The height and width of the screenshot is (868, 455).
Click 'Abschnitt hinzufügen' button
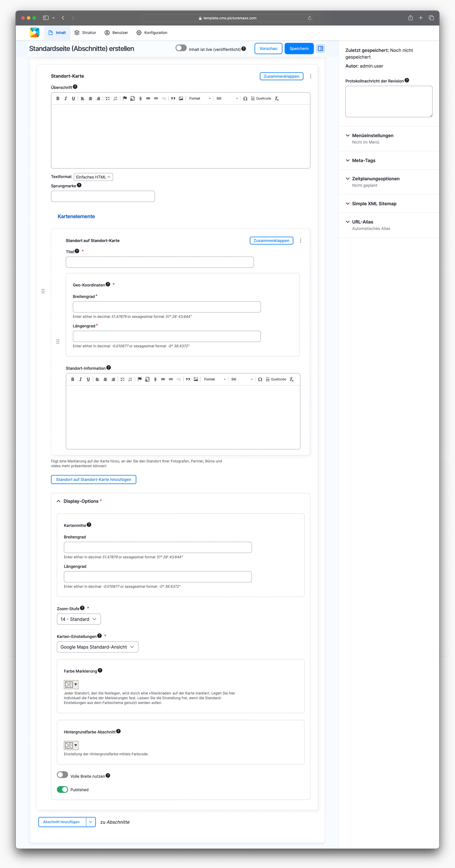pyautogui.click(x=62, y=822)
